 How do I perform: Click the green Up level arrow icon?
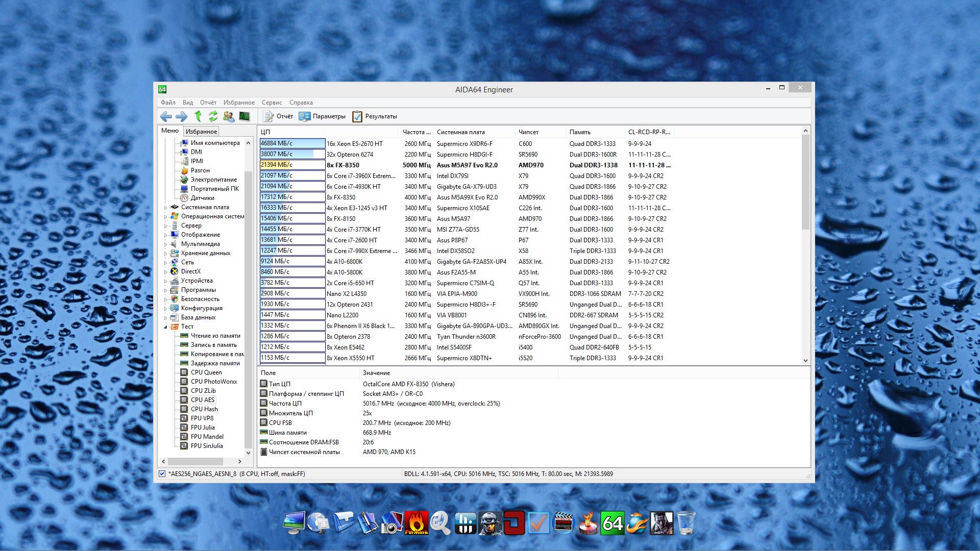point(198,116)
